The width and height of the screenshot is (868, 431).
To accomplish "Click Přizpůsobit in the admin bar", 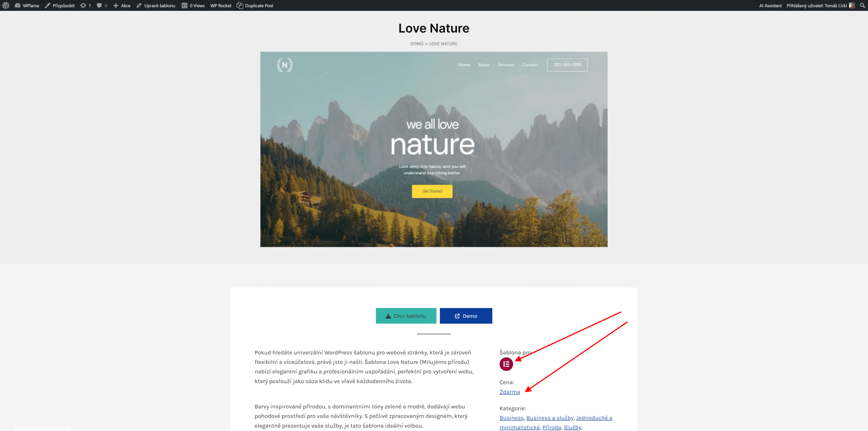I will click(x=60, y=5).
